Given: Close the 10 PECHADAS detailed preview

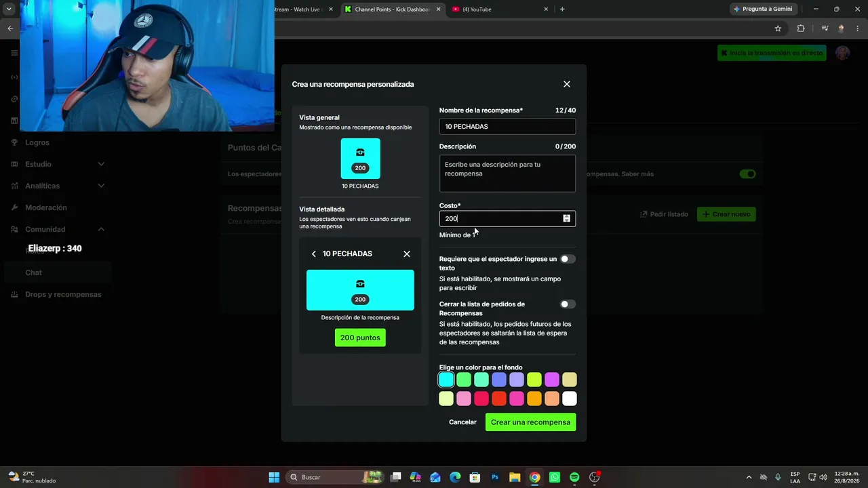Looking at the screenshot, I should pyautogui.click(x=407, y=253).
